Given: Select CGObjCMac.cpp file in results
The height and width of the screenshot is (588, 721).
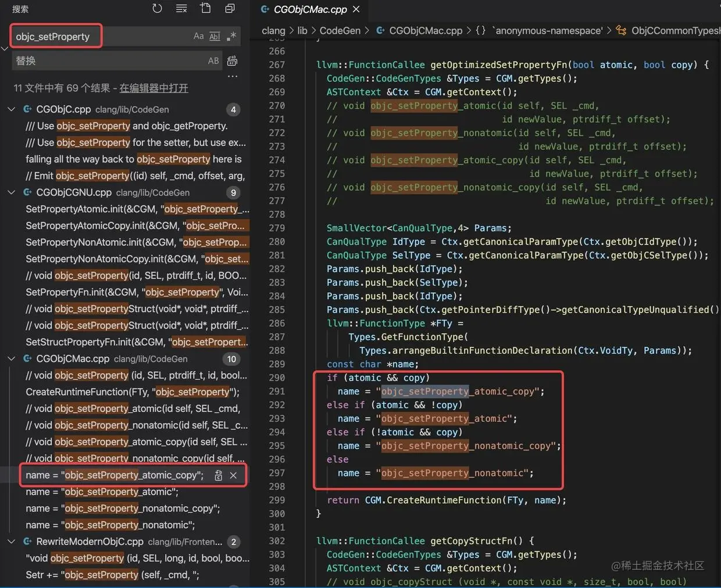Looking at the screenshot, I should point(73,359).
